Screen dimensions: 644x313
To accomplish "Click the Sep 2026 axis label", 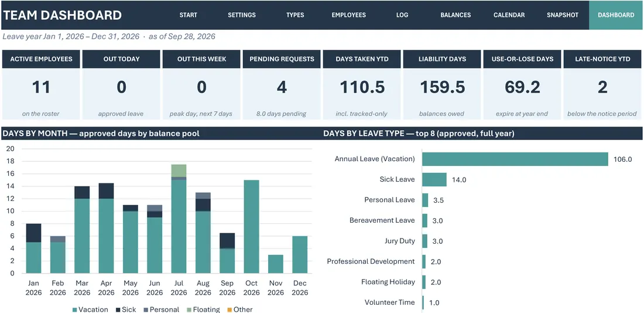I will (227, 288).
